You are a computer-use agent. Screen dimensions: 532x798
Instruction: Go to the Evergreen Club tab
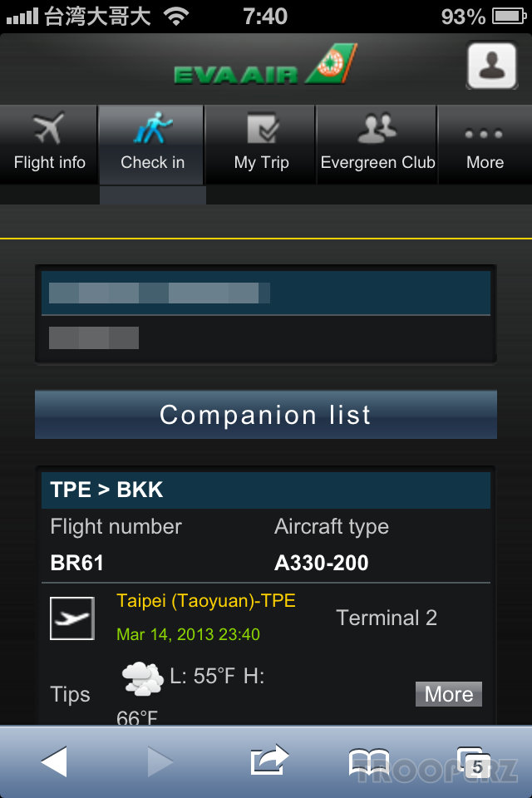(x=377, y=144)
